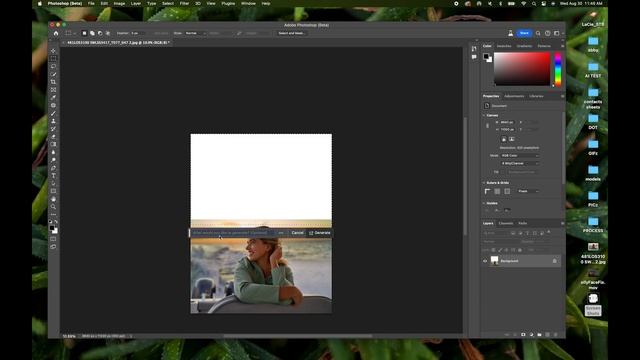Switch to the Adjustments tab
The image size is (640, 360).
click(514, 96)
